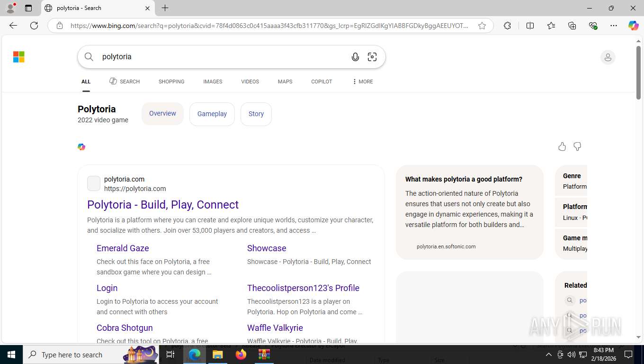
Task: Select the ALL results tab
Action: pyautogui.click(x=86, y=82)
